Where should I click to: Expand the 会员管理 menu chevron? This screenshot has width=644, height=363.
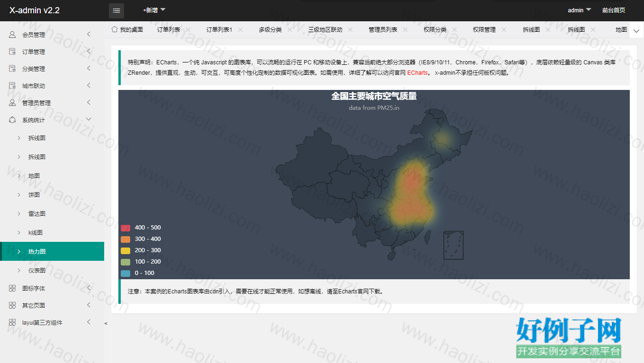[x=89, y=34]
